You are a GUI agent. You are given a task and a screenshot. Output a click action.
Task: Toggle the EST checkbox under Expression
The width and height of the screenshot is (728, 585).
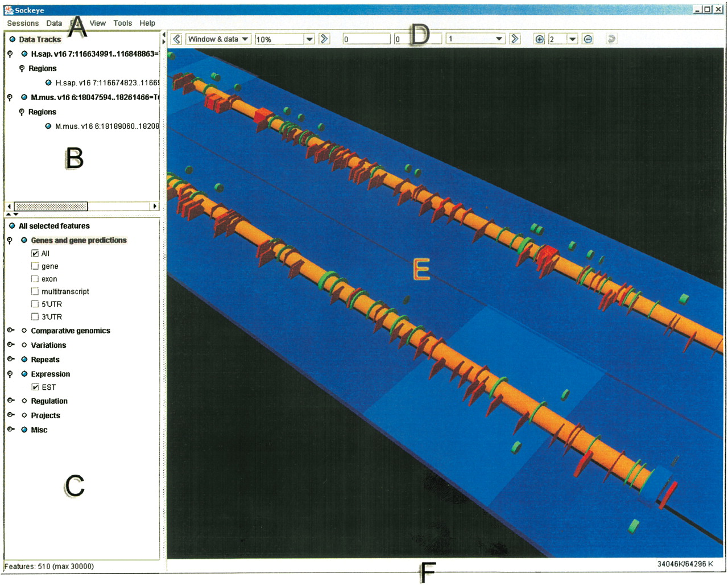[35, 387]
